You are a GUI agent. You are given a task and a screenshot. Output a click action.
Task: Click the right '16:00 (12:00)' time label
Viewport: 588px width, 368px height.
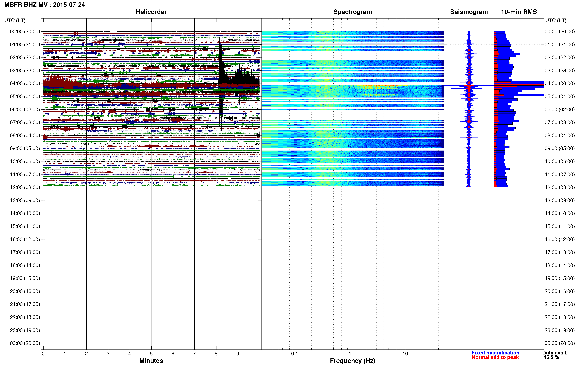(560, 239)
